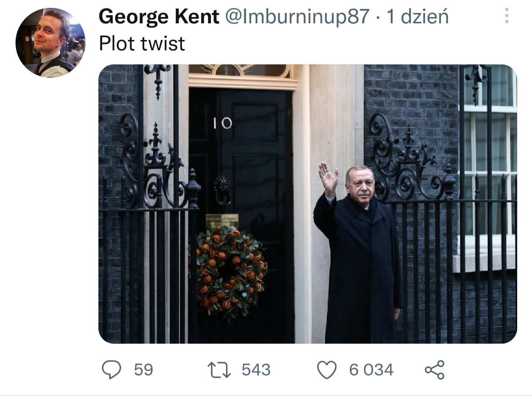The image size is (532, 399).
Task: Click the number 10 on the door
Action: (x=222, y=123)
